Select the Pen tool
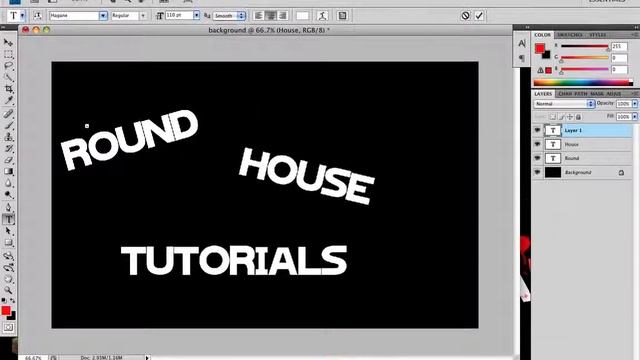640x360 pixels. [x=8, y=208]
